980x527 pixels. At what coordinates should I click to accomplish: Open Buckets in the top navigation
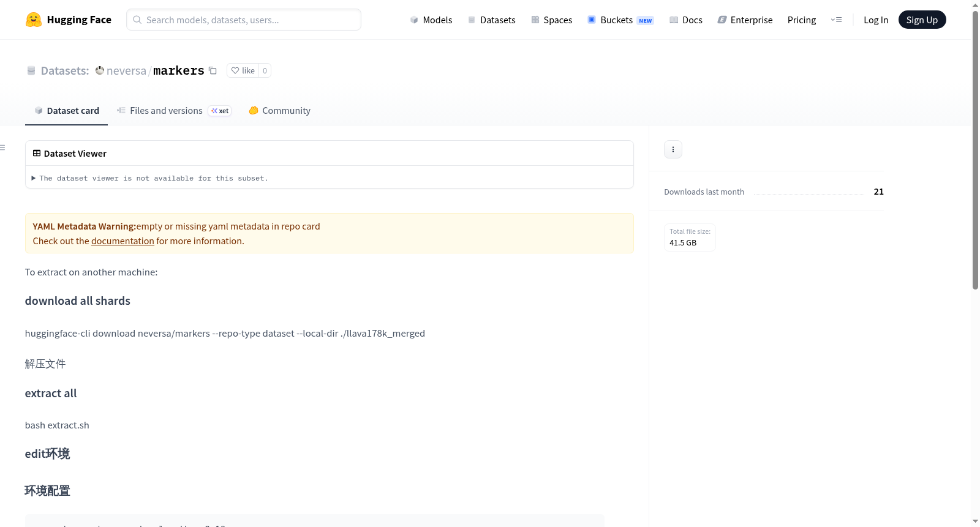pyautogui.click(x=620, y=20)
